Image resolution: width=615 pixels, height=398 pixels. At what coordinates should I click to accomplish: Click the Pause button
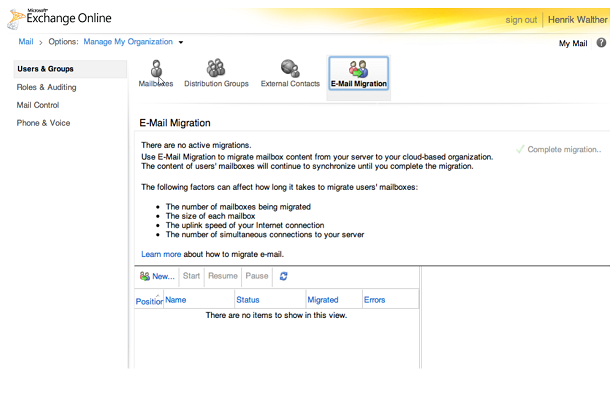pos(257,276)
